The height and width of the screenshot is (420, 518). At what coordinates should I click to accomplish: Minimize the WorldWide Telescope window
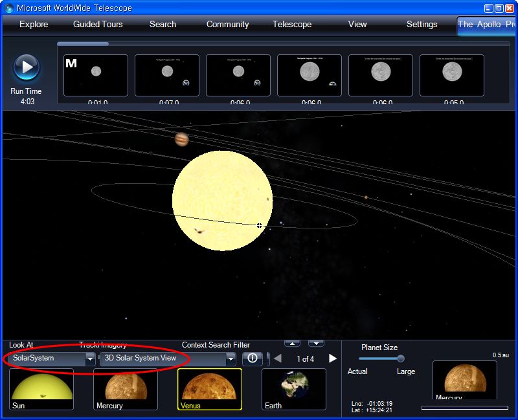(x=489, y=8)
